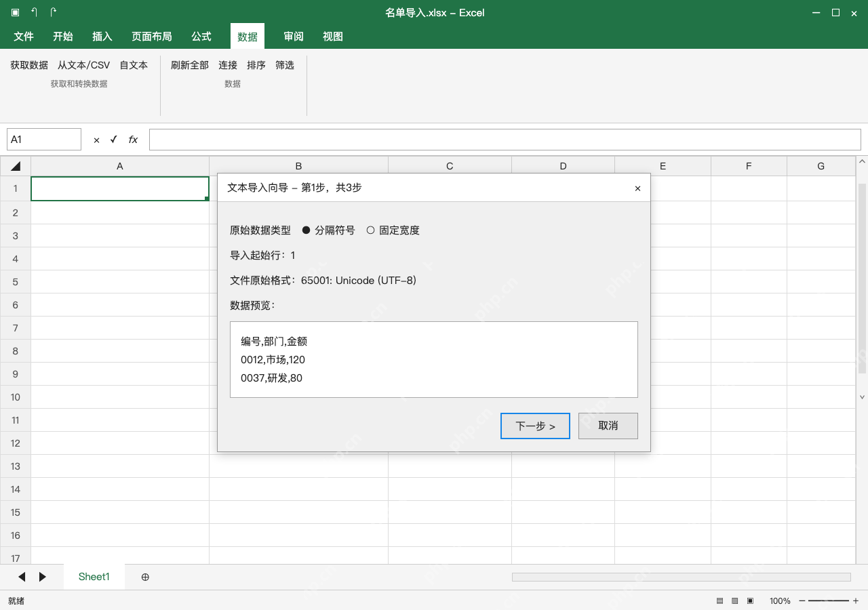Screen dimensions: 868x610
Task: Redo using the title bar arrow
Action: (x=54, y=12)
